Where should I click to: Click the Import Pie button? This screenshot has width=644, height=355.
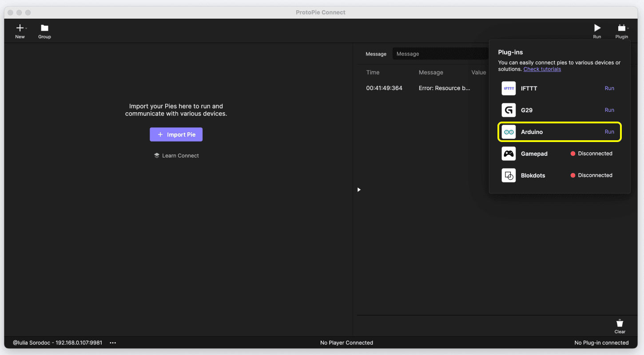pyautogui.click(x=176, y=134)
